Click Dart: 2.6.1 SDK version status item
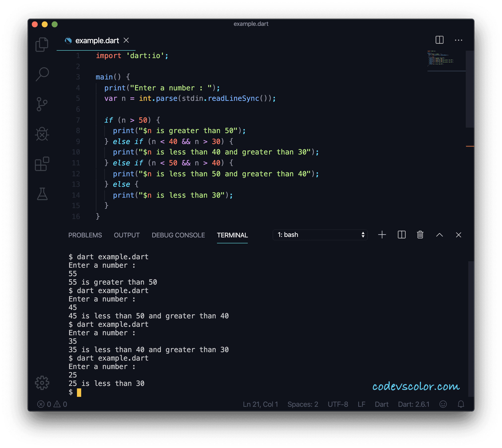The width and height of the screenshot is (502, 448). [x=414, y=404]
